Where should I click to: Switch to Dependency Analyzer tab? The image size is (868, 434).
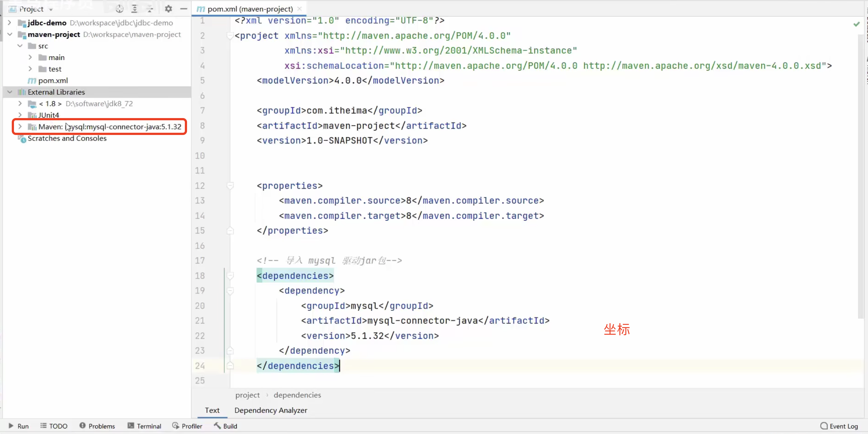(270, 410)
